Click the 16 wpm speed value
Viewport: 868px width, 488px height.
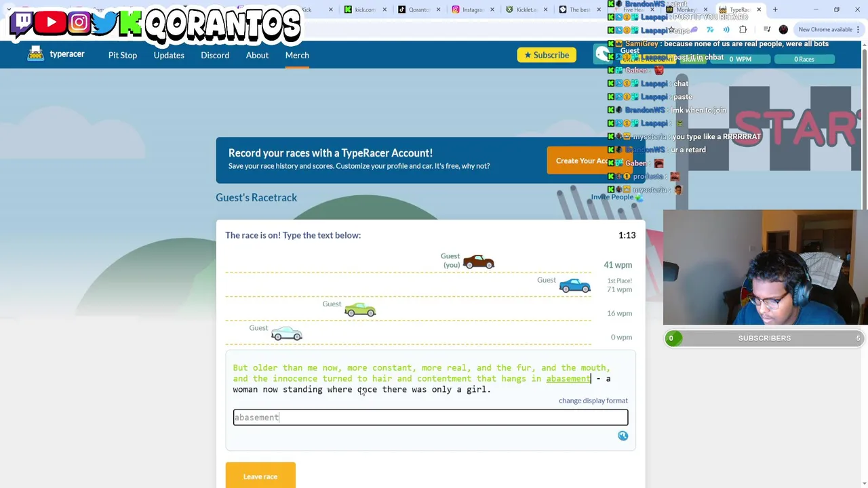pyautogui.click(x=619, y=313)
